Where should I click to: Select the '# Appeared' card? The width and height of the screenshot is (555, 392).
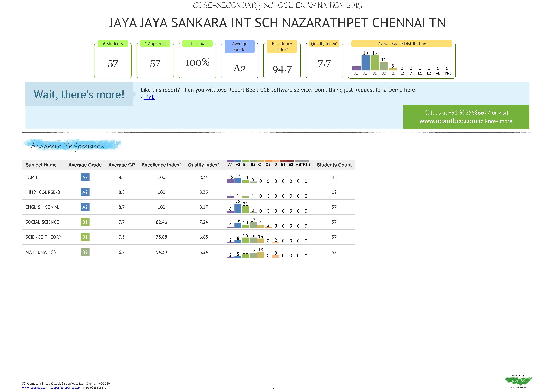click(x=155, y=59)
